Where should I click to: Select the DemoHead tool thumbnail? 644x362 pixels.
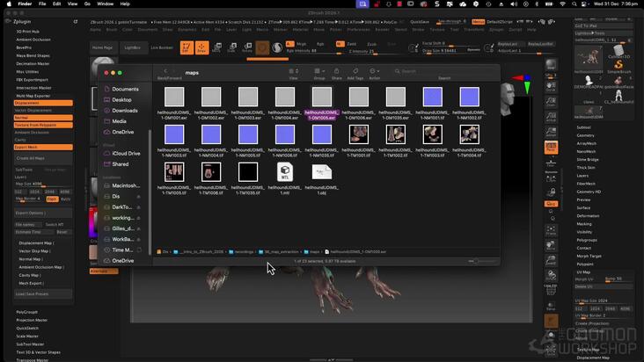point(589,80)
